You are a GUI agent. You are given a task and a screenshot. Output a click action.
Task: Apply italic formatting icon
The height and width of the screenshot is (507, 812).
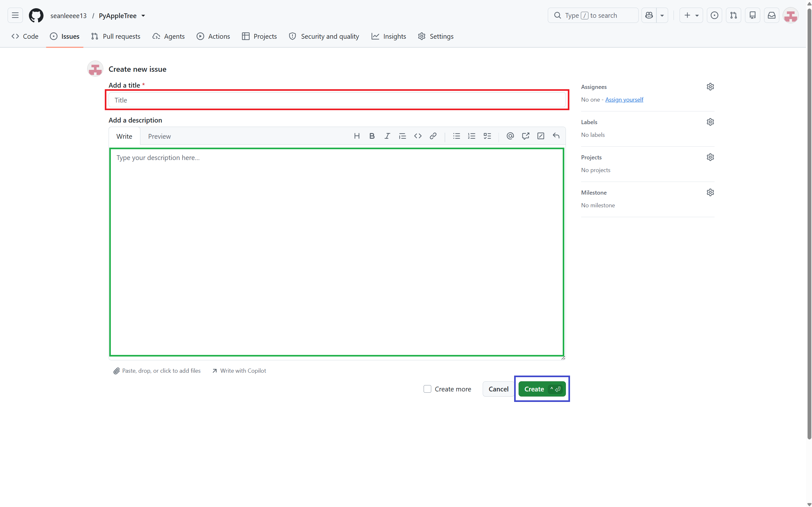click(387, 136)
